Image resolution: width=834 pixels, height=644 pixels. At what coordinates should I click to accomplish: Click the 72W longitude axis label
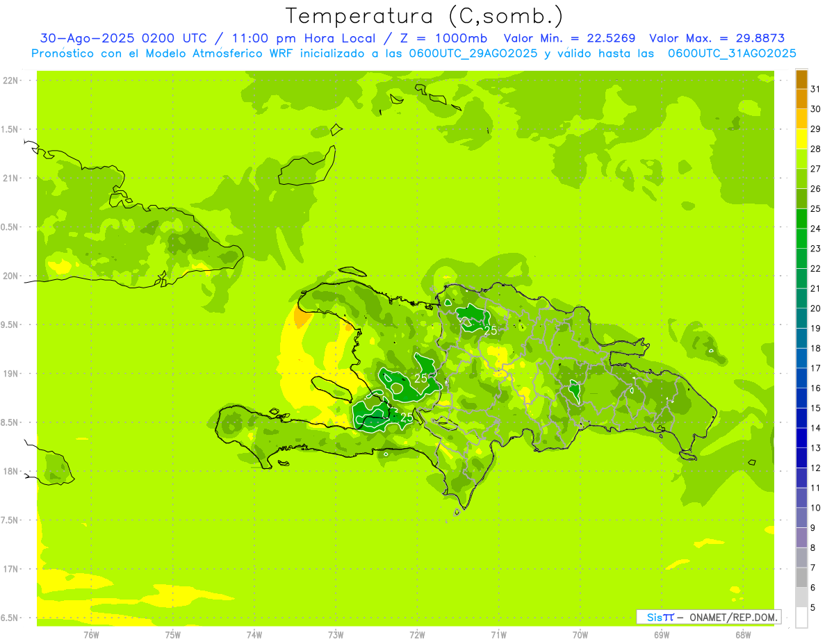coord(417,634)
